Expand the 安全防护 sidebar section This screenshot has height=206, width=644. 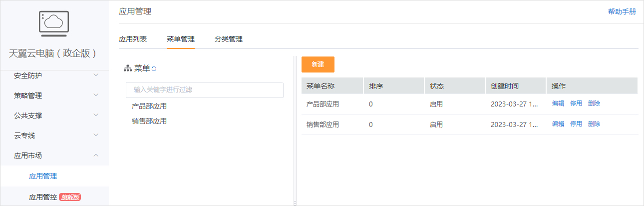[96, 75]
